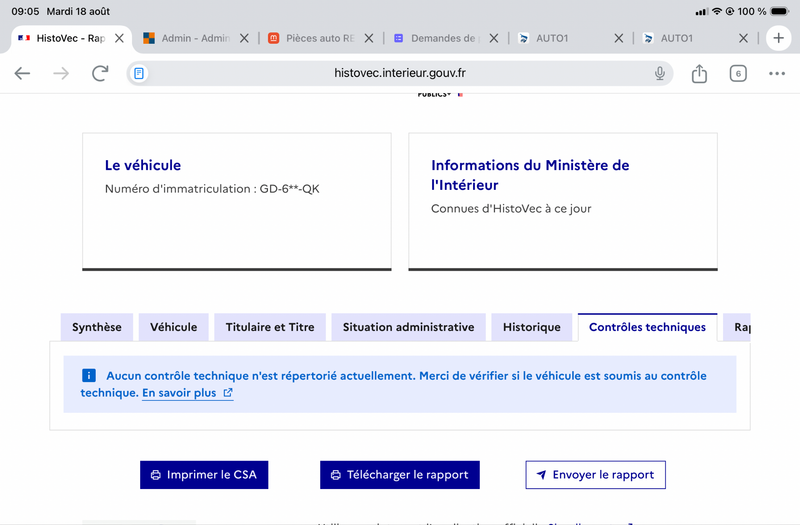The height and width of the screenshot is (525, 800).
Task: Open the Historique tab
Action: (532, 327)
